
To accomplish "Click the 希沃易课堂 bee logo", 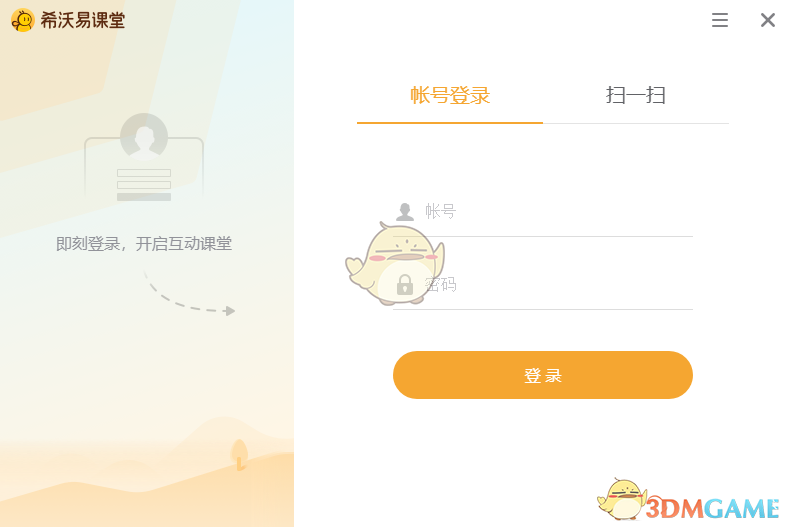I will 23,20.
